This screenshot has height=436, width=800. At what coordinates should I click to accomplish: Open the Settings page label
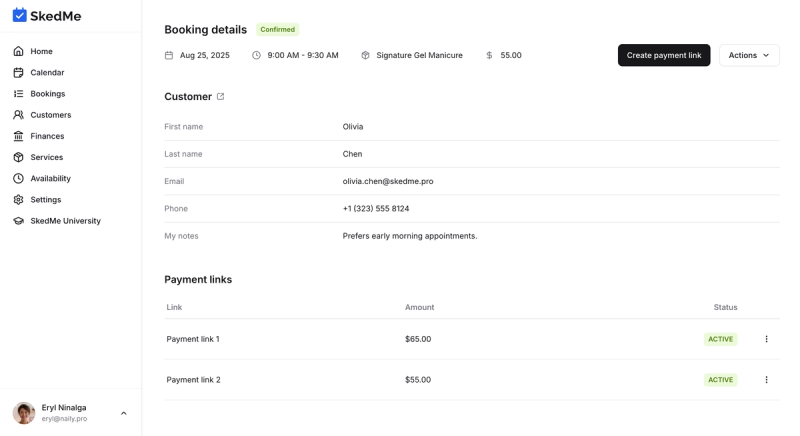[x=46, y=199]
